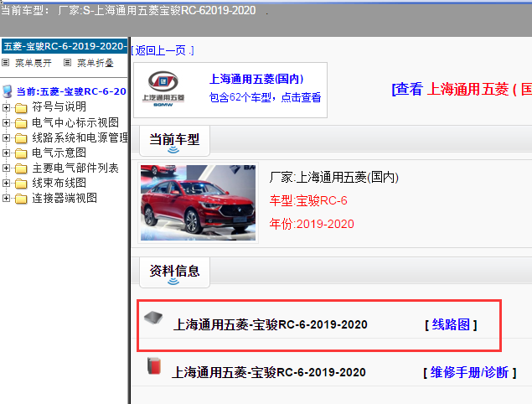Click the red book icon beside 维修手册 row
The width and height of the screenshot is (532, 404).
point(154,366)
